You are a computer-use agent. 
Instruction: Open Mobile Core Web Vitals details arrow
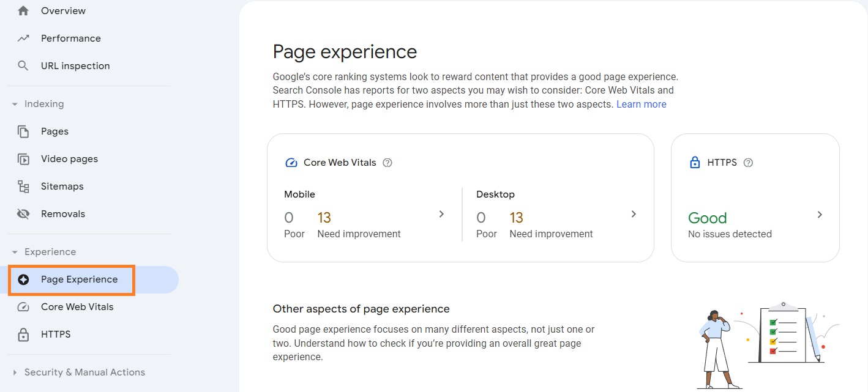(441, 214)
